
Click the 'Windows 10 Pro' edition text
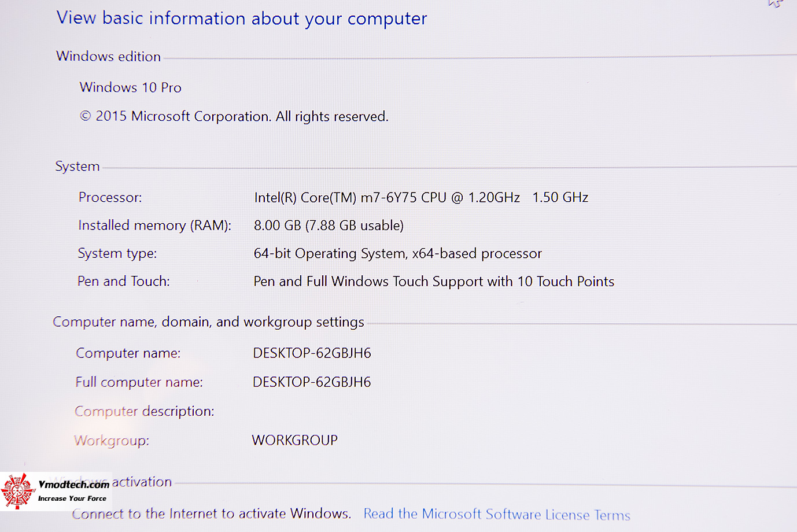point(131,87)
